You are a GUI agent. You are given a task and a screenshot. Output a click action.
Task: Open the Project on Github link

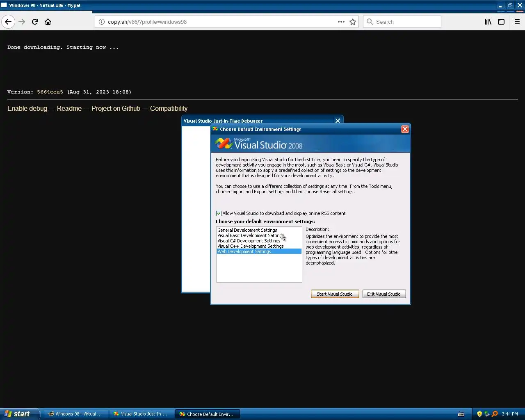pyautogui.click(x=116, y=108)
